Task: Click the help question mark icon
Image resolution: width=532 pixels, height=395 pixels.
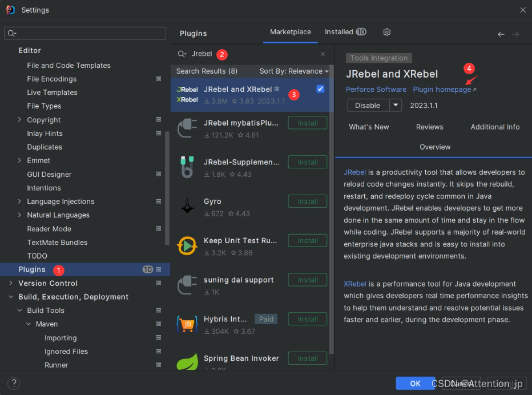Action: pyautogui.click(x=13, y=383)
